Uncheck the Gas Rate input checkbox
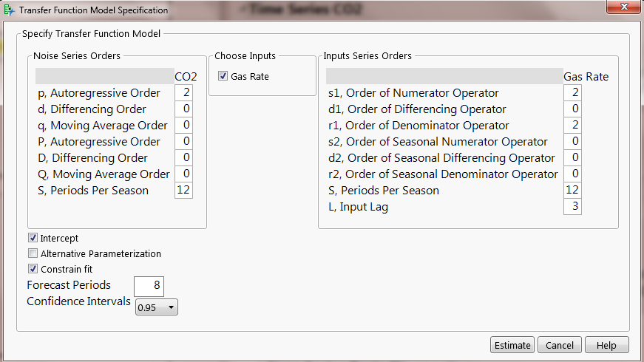The height and width of the screenshot is (362, 644). pos(223,76)
